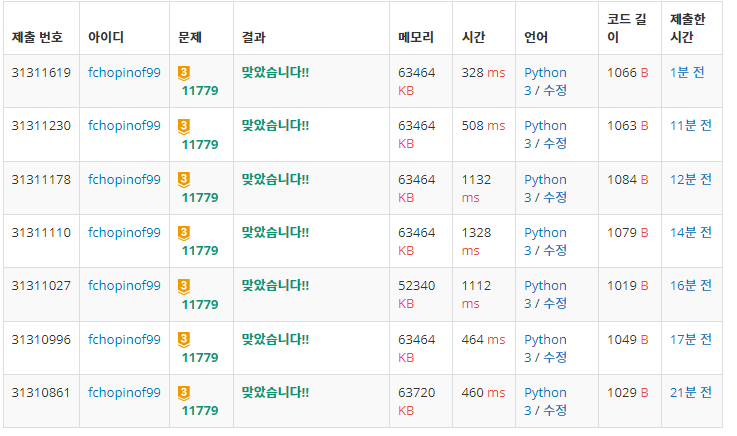Click the 328 ms time value
Screen dimensions: 737x436
(483, 73)
